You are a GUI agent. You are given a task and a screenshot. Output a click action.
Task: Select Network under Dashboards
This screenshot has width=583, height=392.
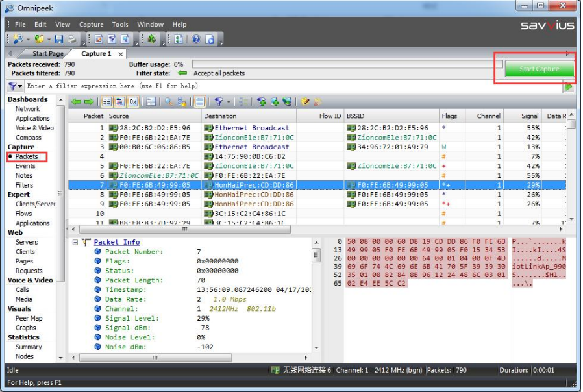point(27,109)
